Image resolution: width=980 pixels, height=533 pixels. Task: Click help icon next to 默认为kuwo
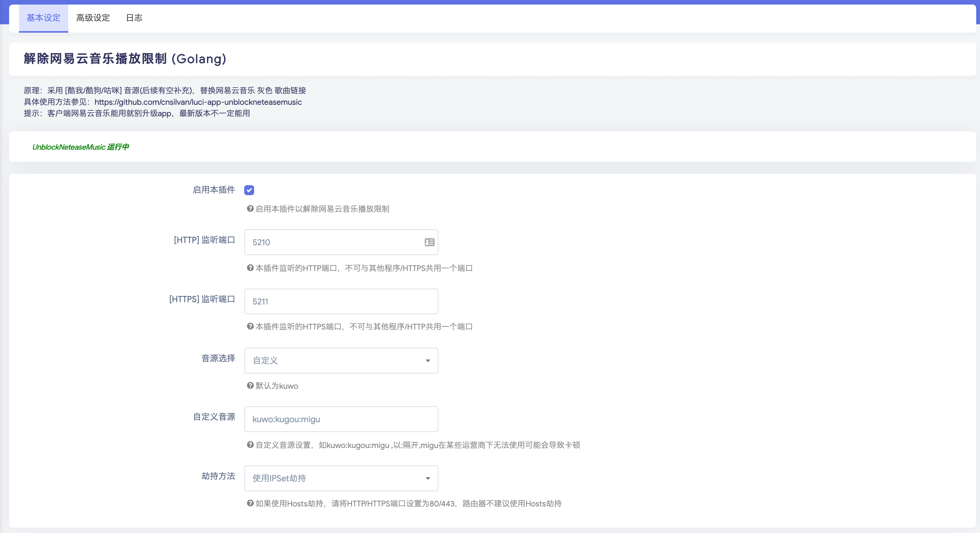[250, 386]
